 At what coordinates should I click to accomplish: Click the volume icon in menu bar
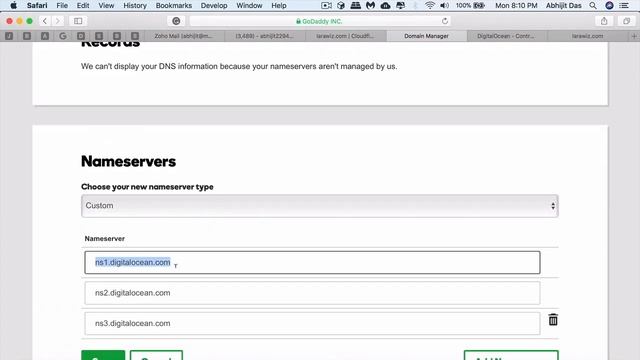coord(444,6)
